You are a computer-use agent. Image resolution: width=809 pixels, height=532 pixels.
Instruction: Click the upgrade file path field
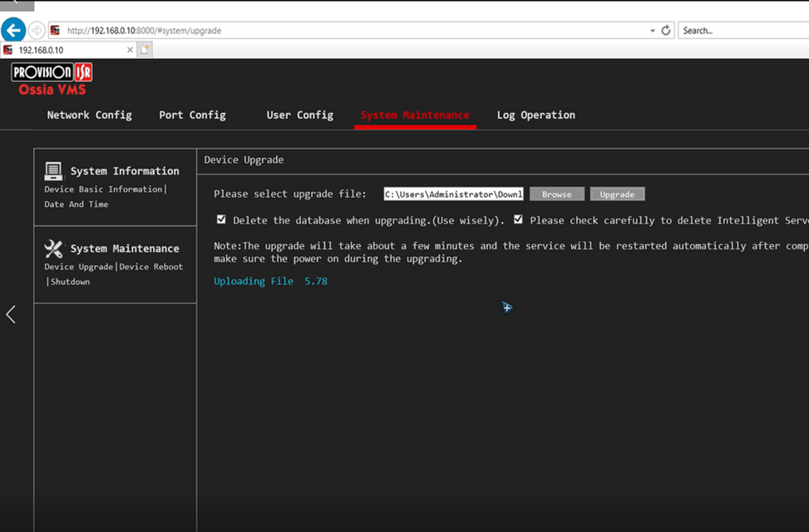453,194
